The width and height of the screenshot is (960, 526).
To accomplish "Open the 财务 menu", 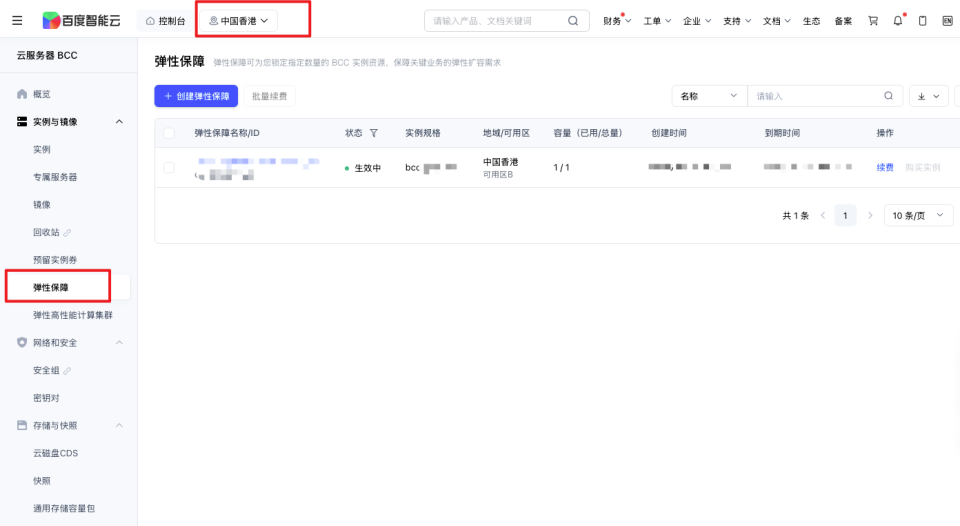I will point(617,21).
